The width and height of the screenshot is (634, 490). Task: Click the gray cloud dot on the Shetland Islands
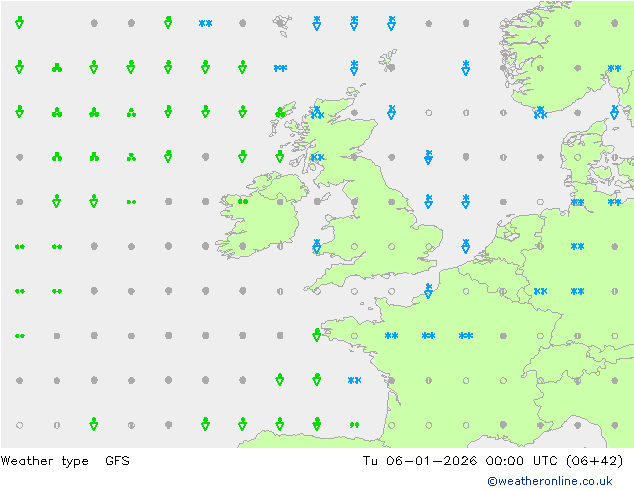click(x=391, y=68)
